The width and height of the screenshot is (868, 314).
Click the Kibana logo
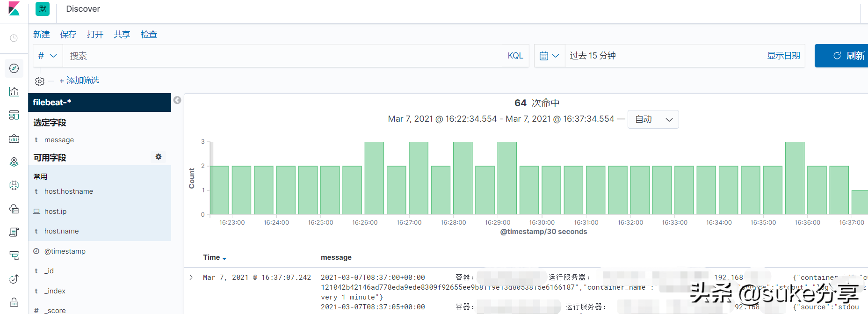click(x=14, y=9)
